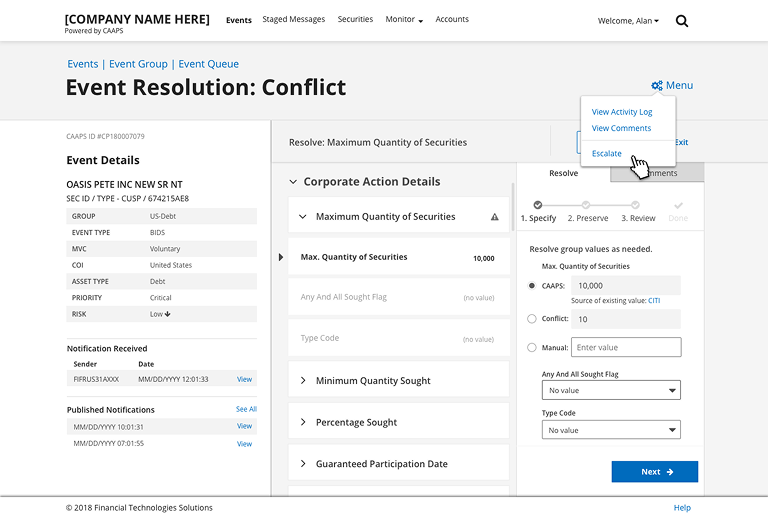
Task: Click the CAAPS value field 10,000
Action: pos(626,285)
